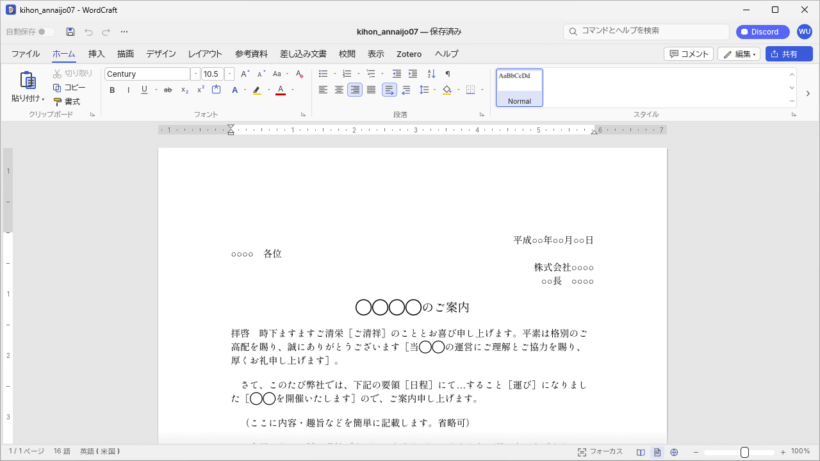Switch to the デザイン tab
820x461 pixels.
pos(161,54)
